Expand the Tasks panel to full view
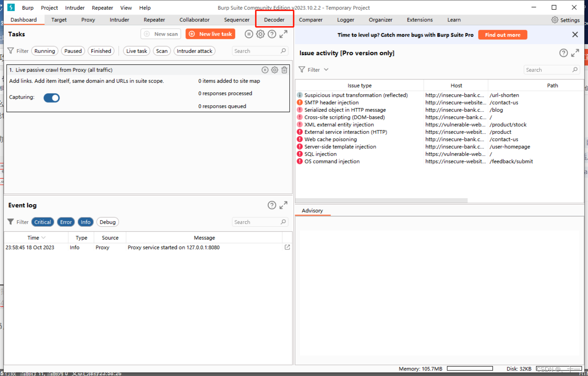This screenshot has height=376, width=588. point(283,34)
